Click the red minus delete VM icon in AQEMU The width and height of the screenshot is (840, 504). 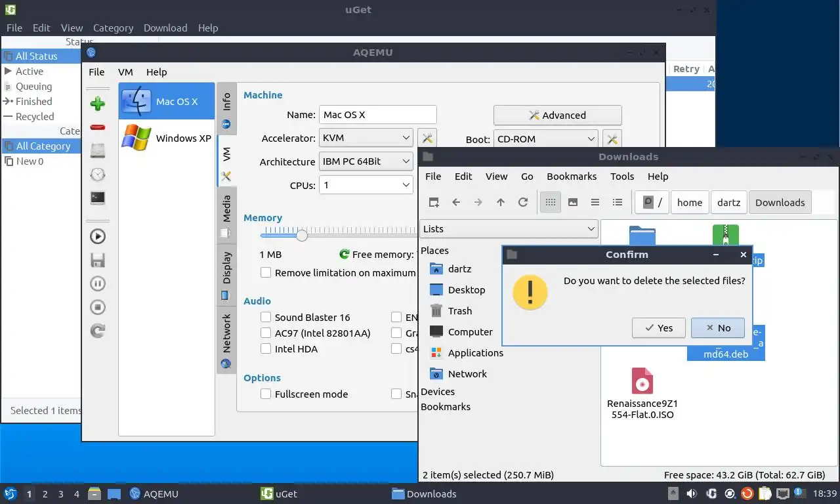point(98,127)
